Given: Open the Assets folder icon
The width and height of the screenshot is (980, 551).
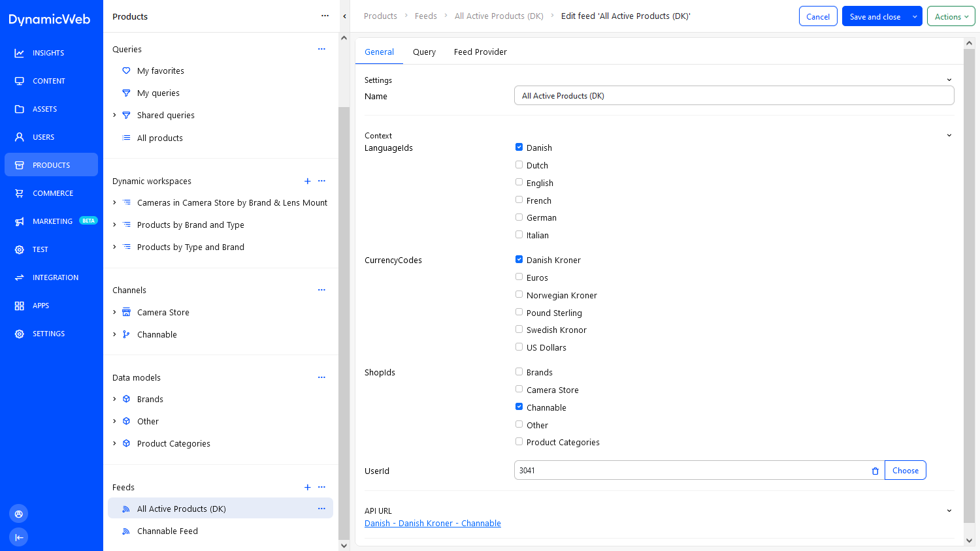Looking at the screenshot, I should [x=20, y=109].
